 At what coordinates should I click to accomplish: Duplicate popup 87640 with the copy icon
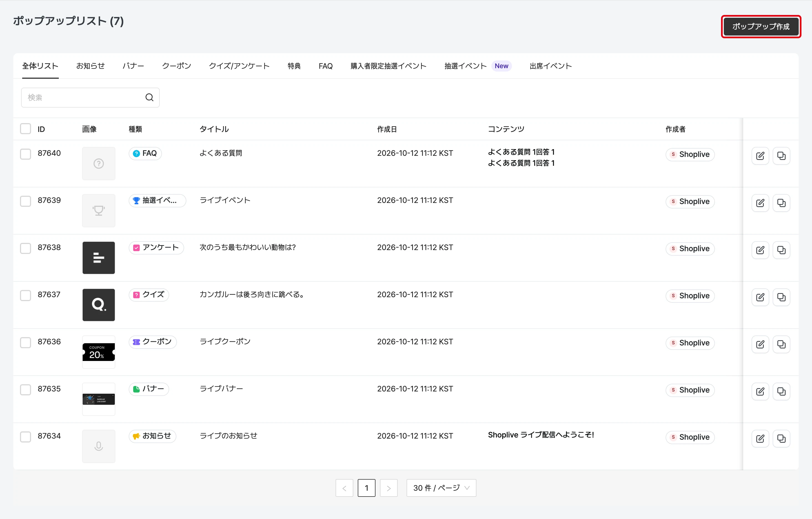click(781, 156)
